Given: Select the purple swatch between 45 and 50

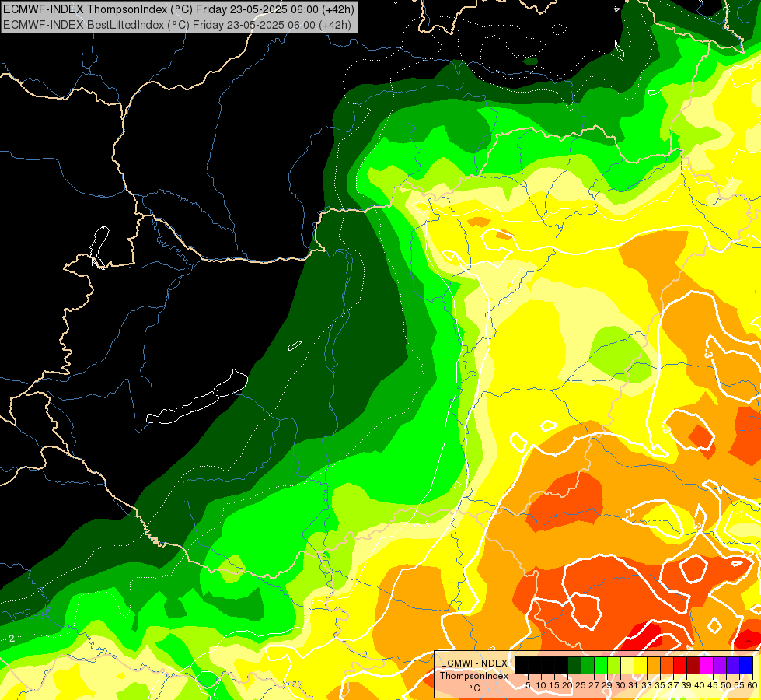Looking at the screenshot, I should pos(720,665).
